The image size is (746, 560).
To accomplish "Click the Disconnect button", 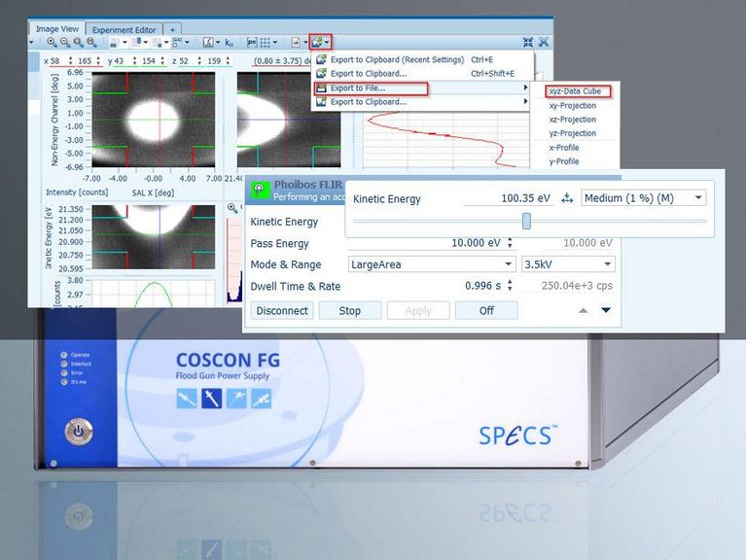I will click(282, 311).
